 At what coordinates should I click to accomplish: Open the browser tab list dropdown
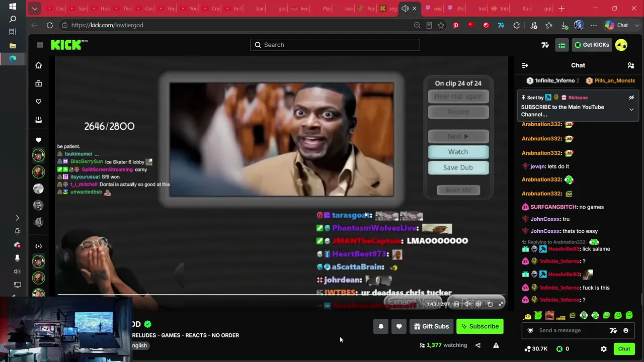click(x=34, y=9)
